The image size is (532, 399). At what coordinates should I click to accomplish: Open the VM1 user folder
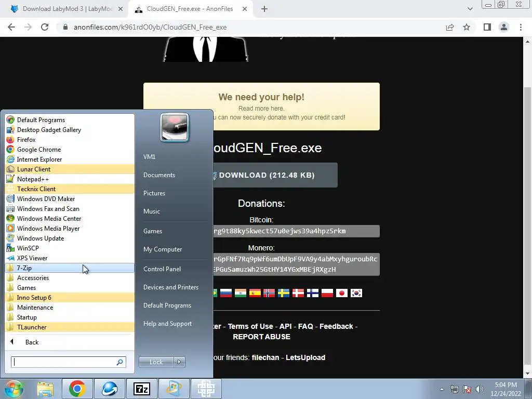[149, 157]
